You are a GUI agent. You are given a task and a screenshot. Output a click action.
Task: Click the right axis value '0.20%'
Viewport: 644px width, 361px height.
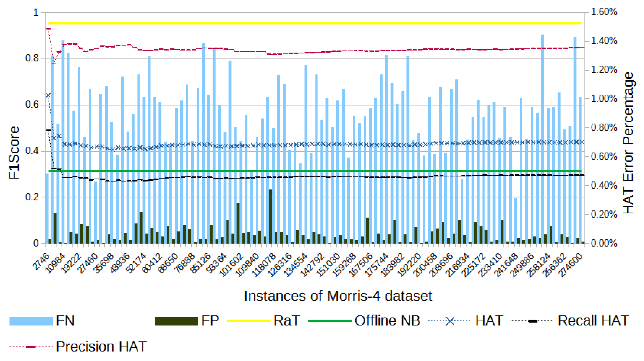coord(604,215)
